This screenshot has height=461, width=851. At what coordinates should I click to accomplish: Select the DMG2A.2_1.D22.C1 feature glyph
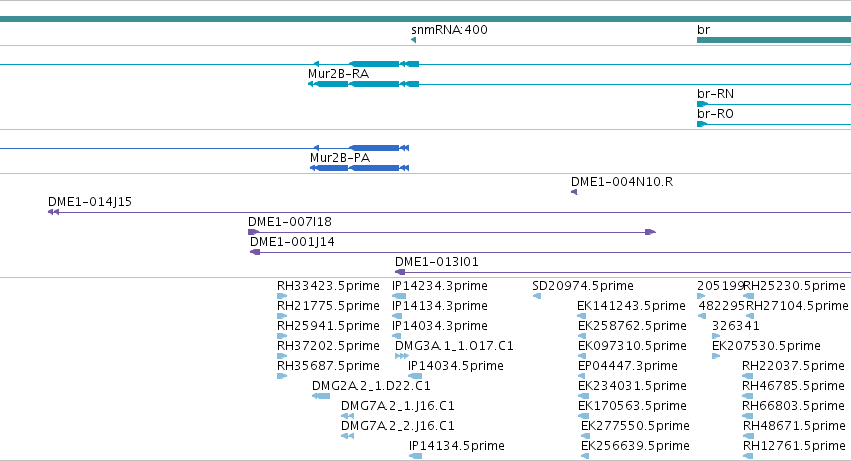point(321,396)
